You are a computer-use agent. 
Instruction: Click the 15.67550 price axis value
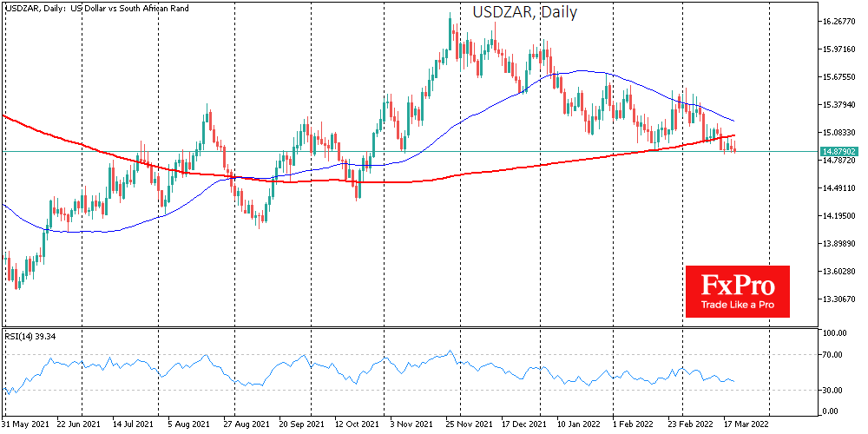click(839, 77)
